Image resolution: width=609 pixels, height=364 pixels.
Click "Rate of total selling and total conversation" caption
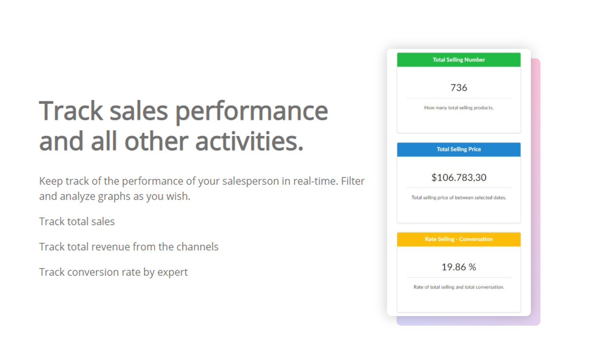(458, 287)
